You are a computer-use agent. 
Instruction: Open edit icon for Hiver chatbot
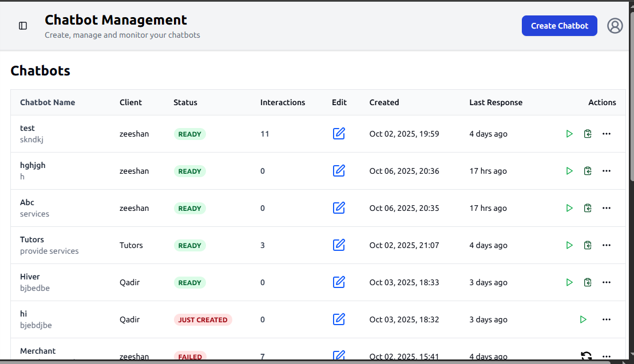click(x=339, y=282)
